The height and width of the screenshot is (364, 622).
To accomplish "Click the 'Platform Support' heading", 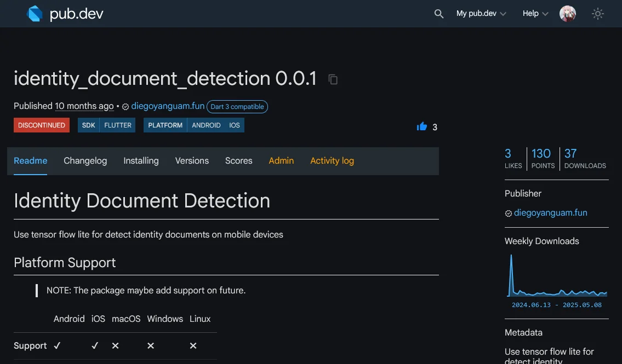I will (x=65, y=263).
